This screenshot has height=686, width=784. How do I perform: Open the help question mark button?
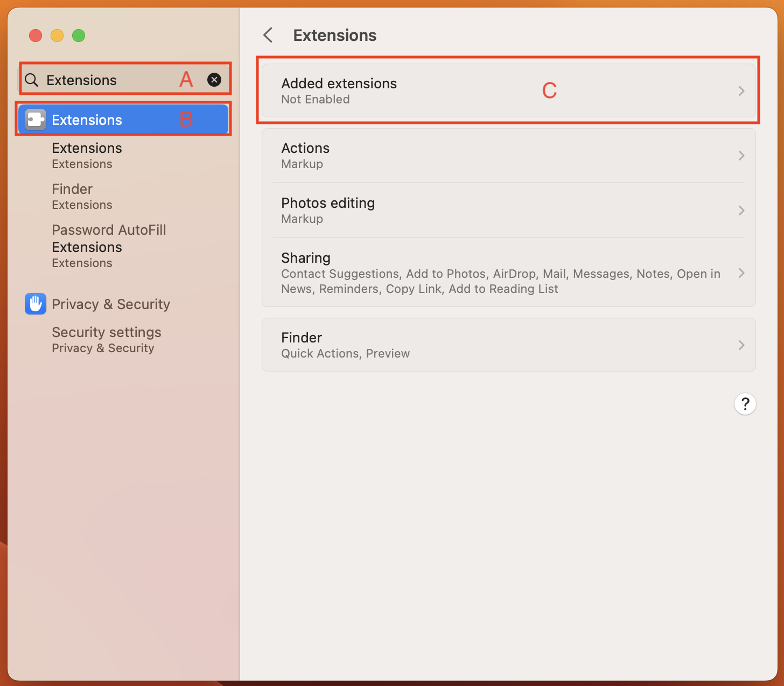tap(745, 404)
